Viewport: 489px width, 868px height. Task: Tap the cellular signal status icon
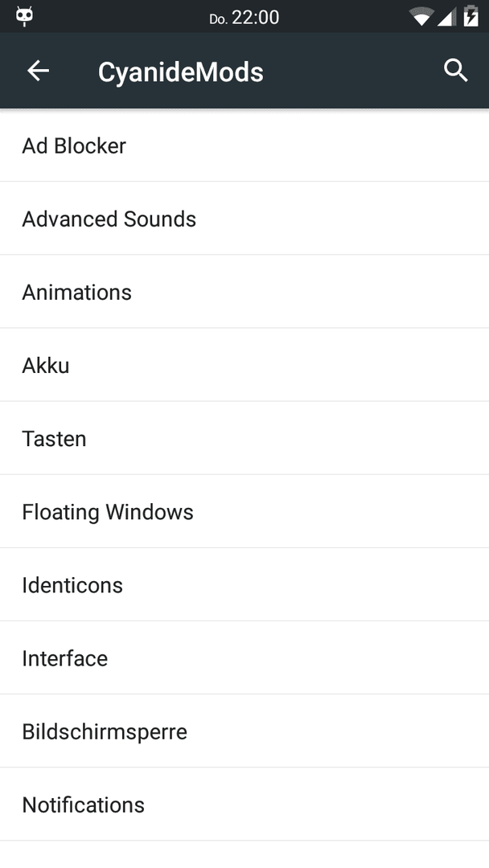pos(446,17)
